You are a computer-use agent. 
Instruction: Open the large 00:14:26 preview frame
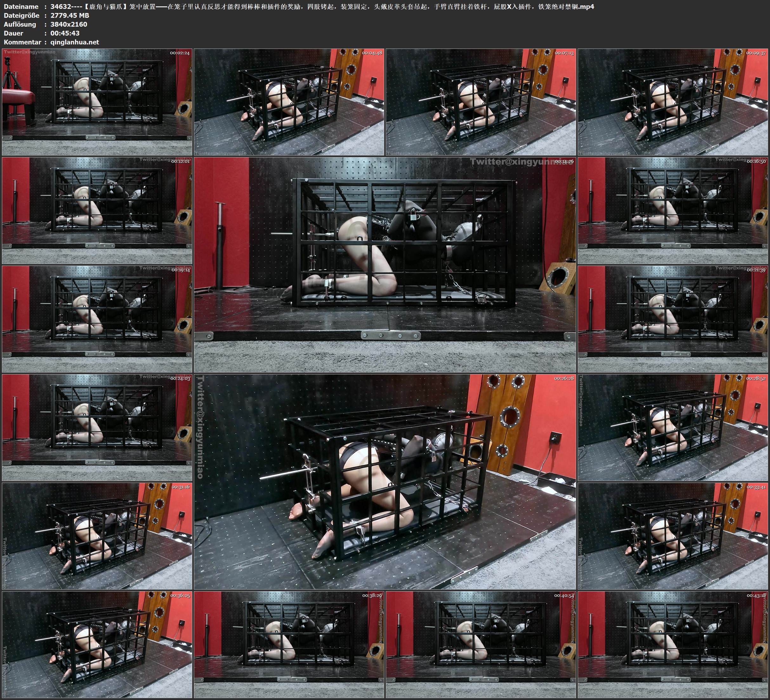(385, 264)
